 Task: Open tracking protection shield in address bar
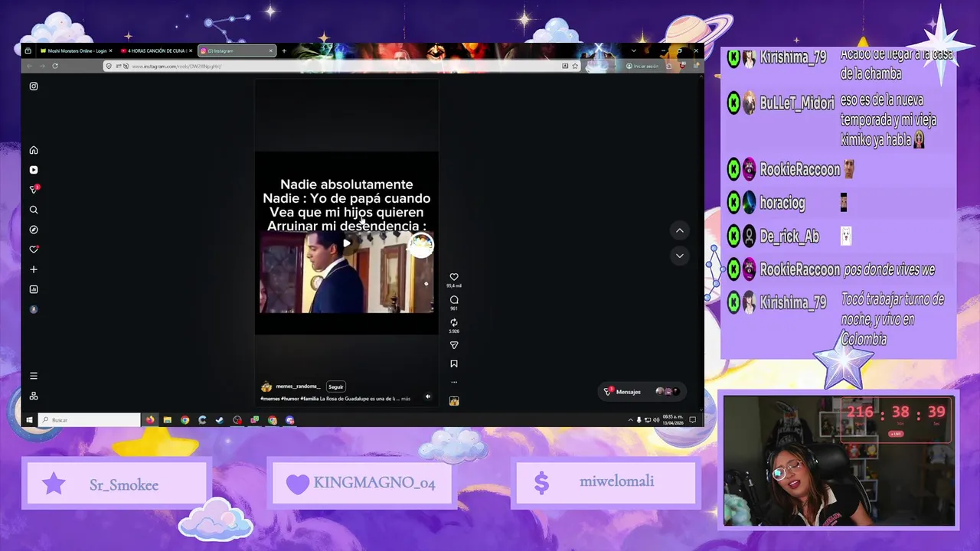[x=109, y=67]
